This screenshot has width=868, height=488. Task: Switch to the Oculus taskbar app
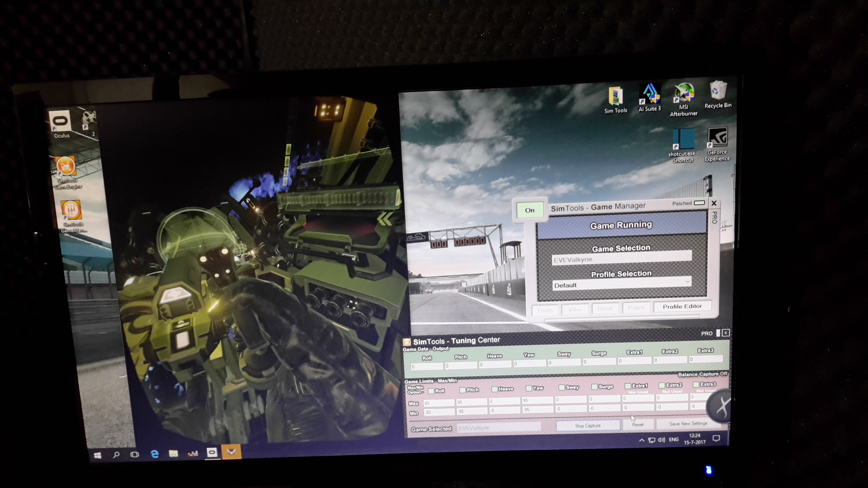pos(212,452)
